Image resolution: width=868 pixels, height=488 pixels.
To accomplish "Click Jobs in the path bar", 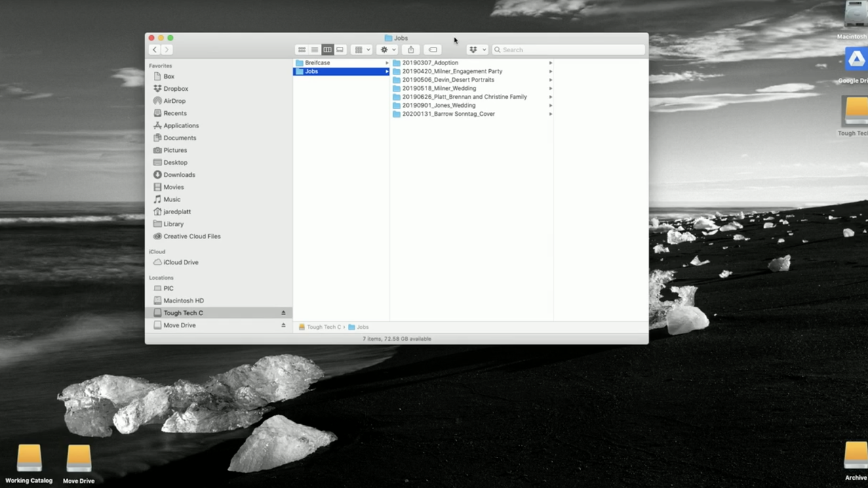I will (x=359, y=327).
